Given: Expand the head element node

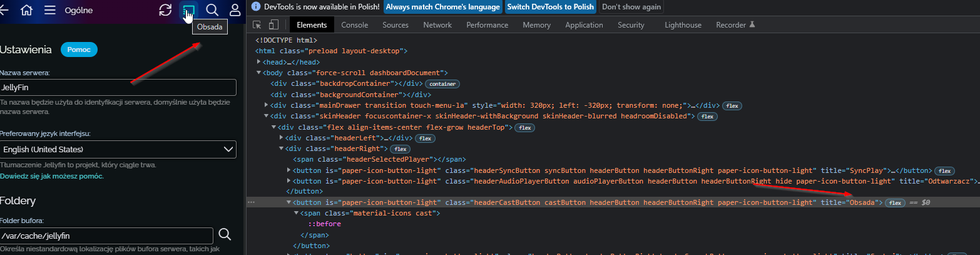Looking at the screenshot, I should [259, 62].
